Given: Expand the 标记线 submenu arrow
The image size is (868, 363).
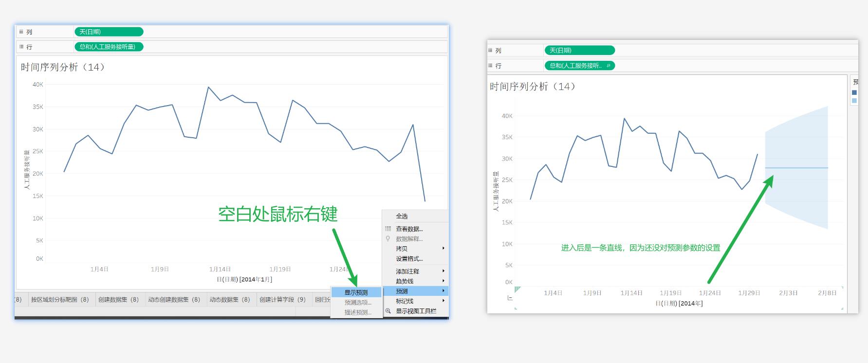Looking at the screenshot, I should click(x=443, y=301).
